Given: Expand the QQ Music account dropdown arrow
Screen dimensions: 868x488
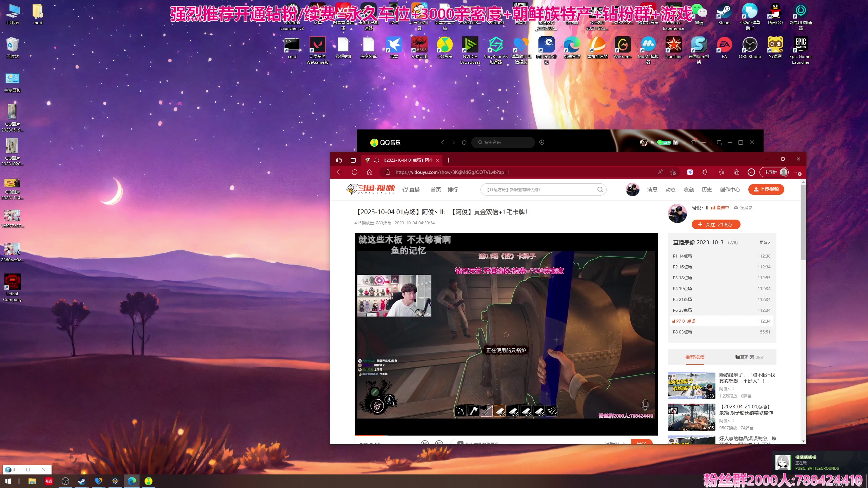Looking at the screenshot, I should (684, 142).
